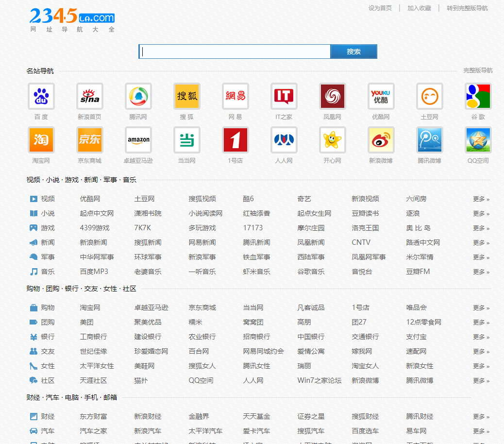Click 设为首页 in the top bar
This screenshot has height=444, width=504.
[380, 8]
